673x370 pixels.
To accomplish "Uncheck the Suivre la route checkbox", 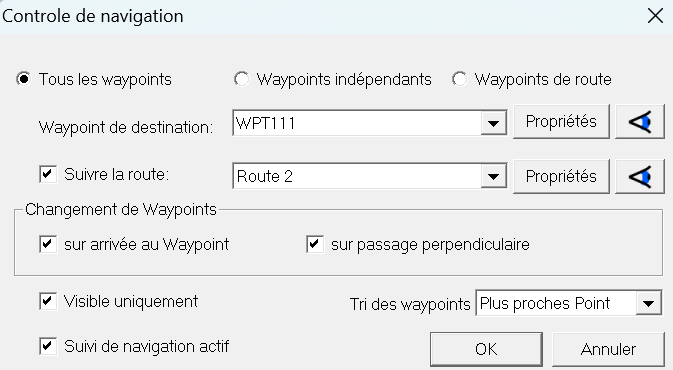I will click(x=48, y=174).
